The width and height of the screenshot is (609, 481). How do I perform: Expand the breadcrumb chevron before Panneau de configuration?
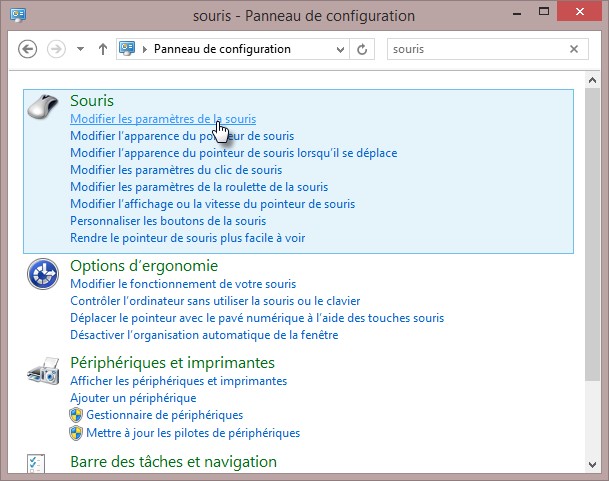tap(145, 49)
